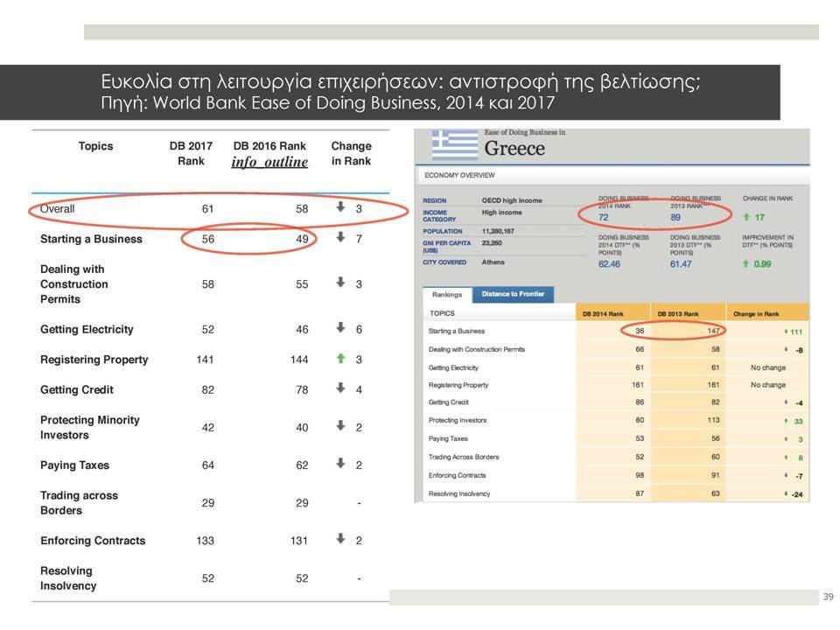The width and height of the screenshot is (840, 630).
Task: Click the Registering Property rank 141
Action: click(x=205, y=360)
